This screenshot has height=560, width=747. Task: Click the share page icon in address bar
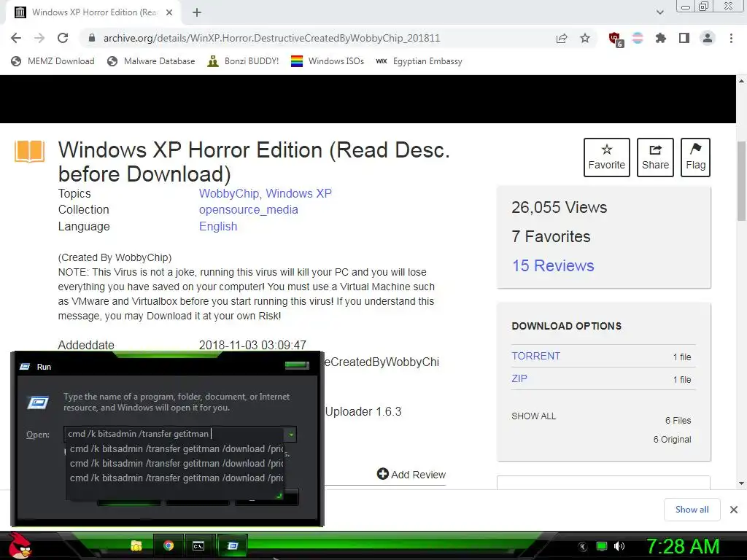562,38
